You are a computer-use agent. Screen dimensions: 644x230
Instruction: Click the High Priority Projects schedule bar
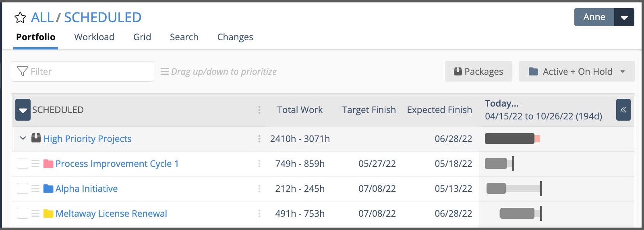(x=509, y=139)
